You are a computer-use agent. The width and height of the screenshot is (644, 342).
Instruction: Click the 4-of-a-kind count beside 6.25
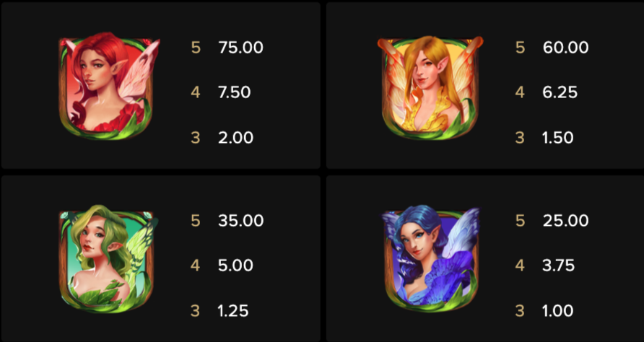tap(520, 92)
